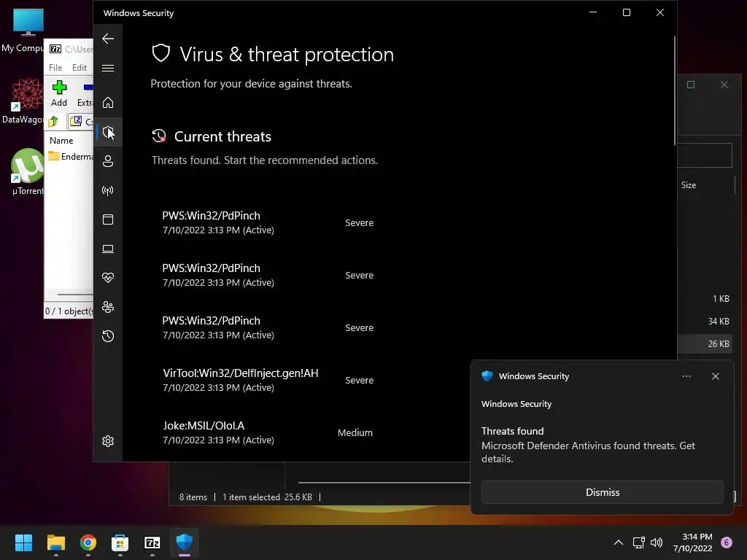Click the Windows Security taskbar icon
Image resolution: width=747 pixels, height=560 pixels.
(185, 542)
